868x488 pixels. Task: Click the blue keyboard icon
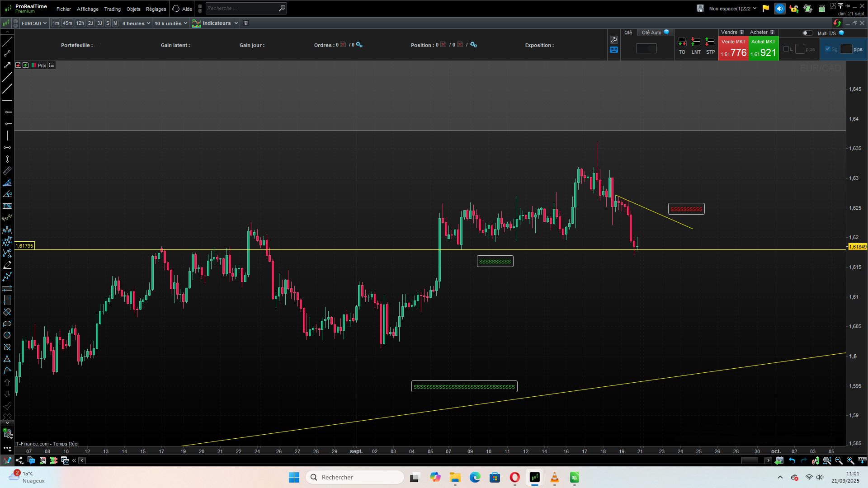(x=613, y=50)
